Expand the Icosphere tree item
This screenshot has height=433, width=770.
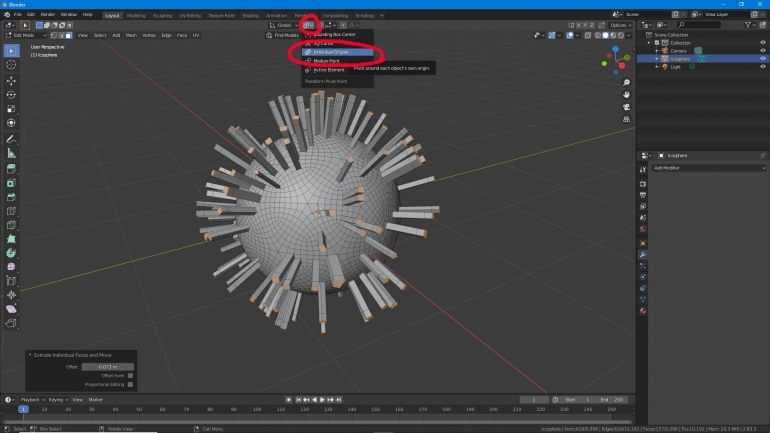pos(657,59)
